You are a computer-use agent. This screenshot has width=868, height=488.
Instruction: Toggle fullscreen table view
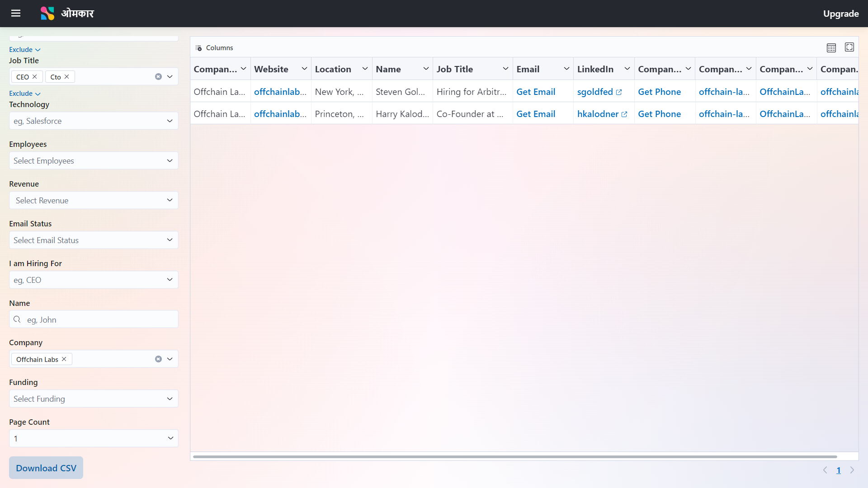[849, 47]
